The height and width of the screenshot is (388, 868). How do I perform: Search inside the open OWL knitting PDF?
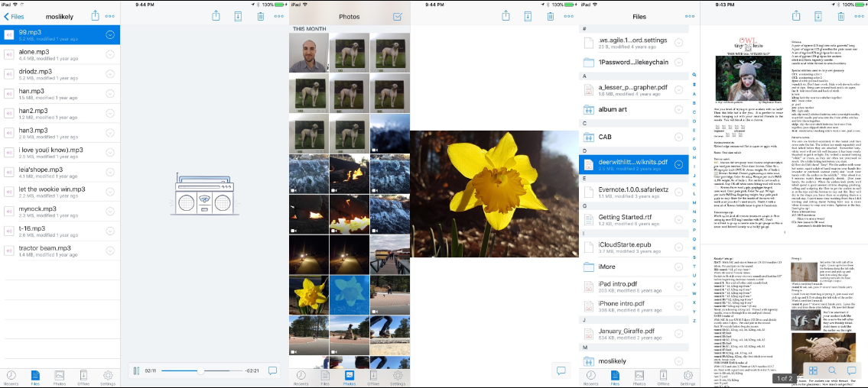(833, 370)
